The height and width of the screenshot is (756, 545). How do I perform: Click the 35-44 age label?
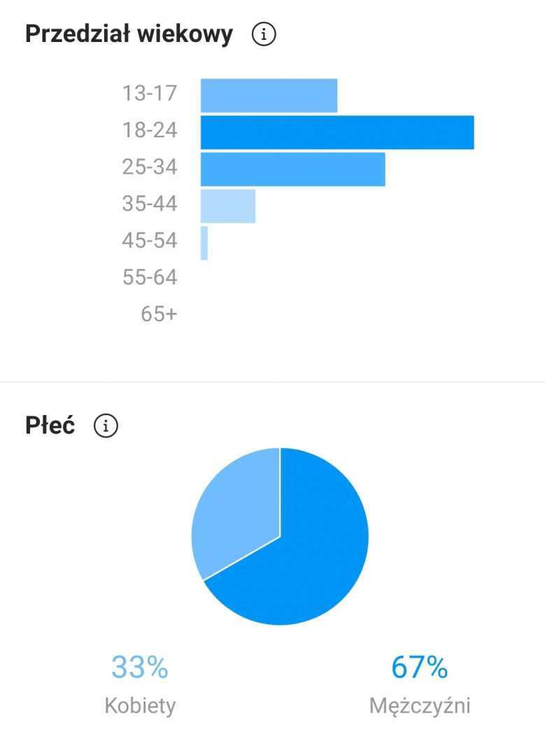tap(150, 204)
